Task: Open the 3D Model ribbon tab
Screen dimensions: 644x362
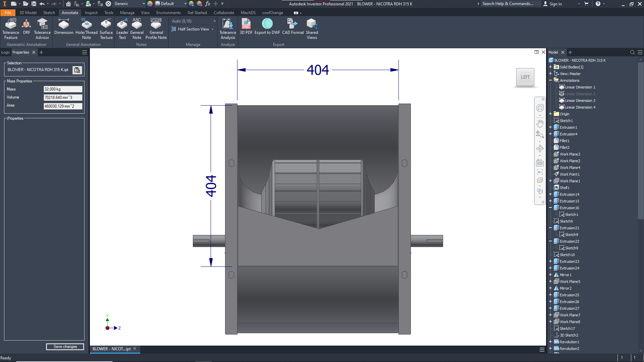Action: pyautogui.click(x=28, y=13)
